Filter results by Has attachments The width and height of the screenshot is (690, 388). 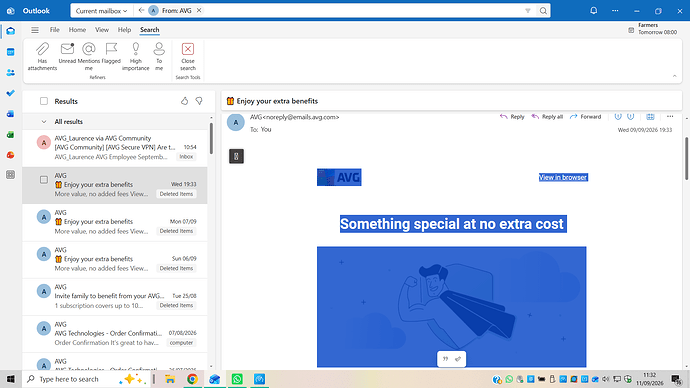42,56
